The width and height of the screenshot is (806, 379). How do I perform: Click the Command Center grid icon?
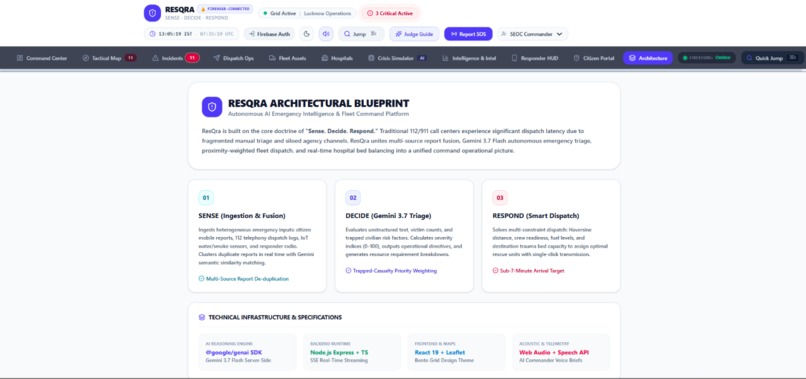point(20,58)
